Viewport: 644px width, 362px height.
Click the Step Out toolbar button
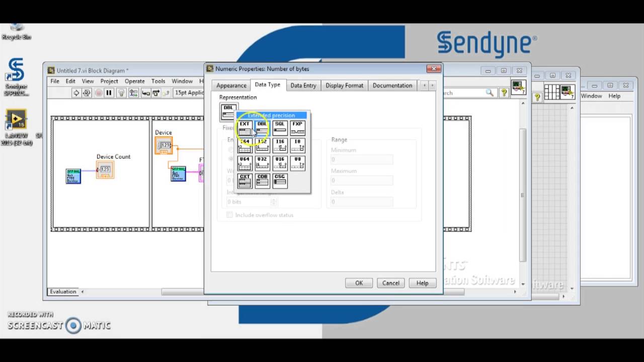coord(166,93)
